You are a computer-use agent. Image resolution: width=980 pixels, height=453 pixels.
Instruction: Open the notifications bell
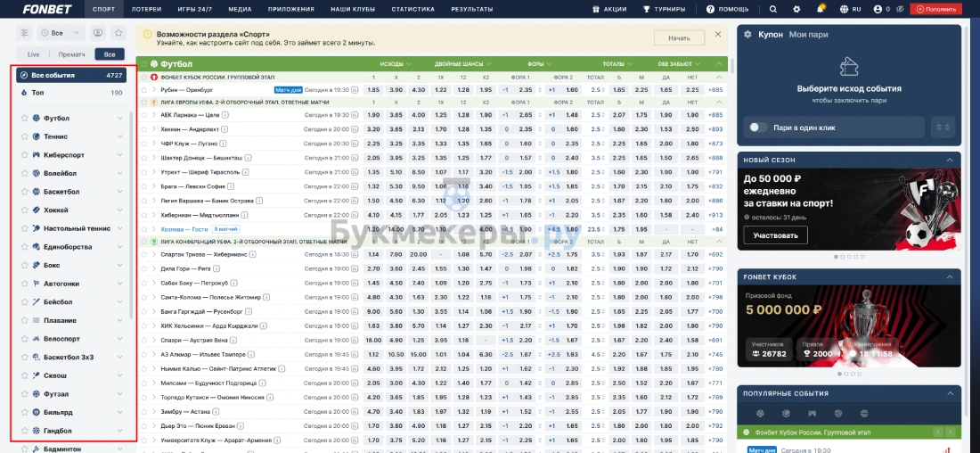pos(820,10)
